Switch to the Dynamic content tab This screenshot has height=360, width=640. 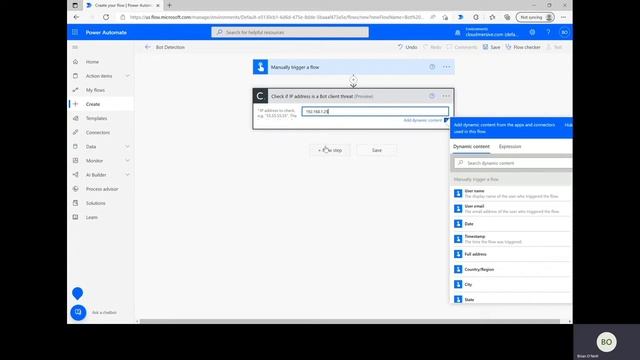tap(471, 147)
